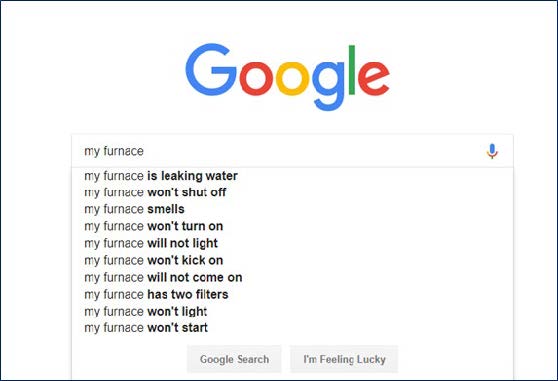558x381 pixels.
Task: Click the Google logo
Action: tap(288, 77)
